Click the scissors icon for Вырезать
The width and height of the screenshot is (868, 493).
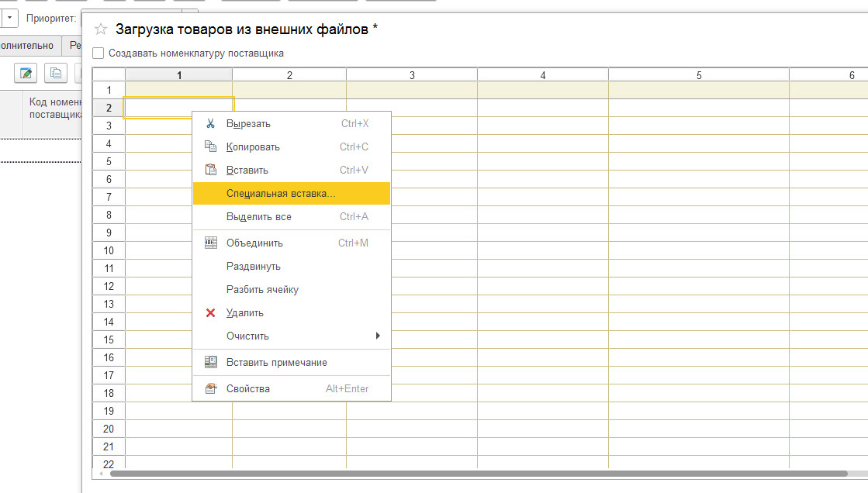click(x=210, y=123)
